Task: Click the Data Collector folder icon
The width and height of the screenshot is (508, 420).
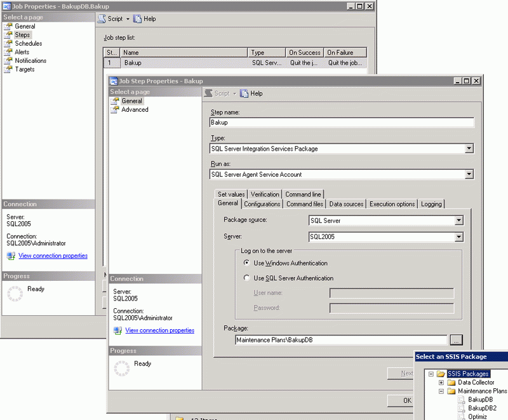Action: tap(451, 383)
